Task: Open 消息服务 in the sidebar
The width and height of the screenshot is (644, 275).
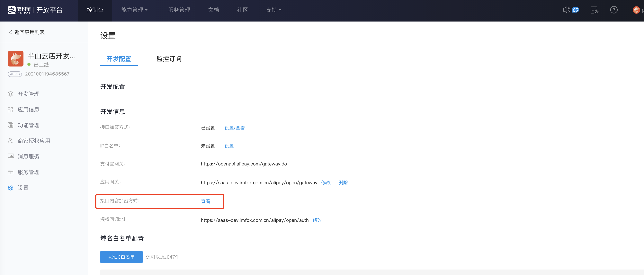Action: (x=28, y=156)
